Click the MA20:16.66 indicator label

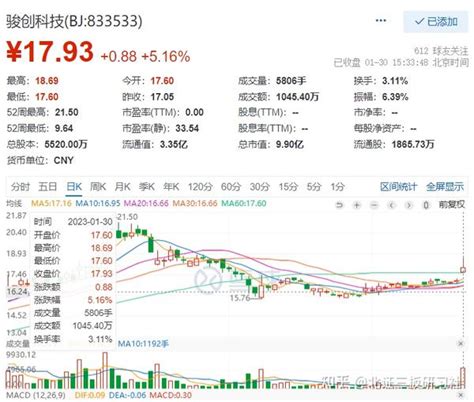coord(146,203)
